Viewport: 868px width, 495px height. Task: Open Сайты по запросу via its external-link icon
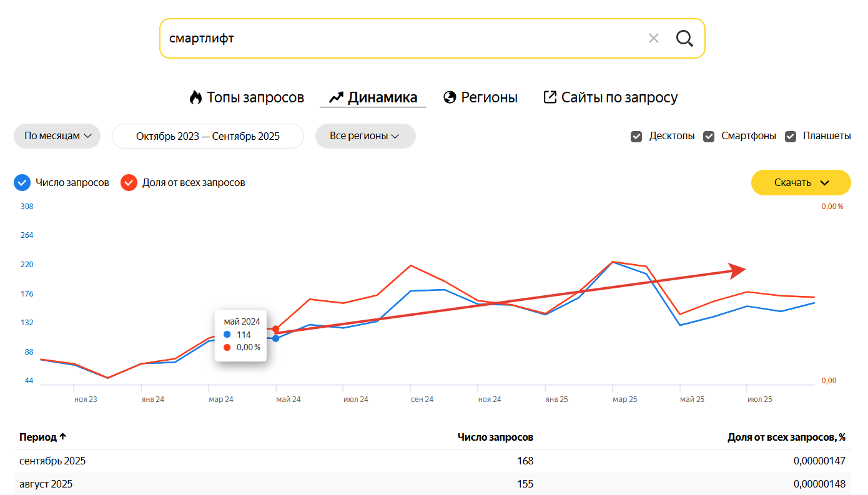click(x=550, y=97)
